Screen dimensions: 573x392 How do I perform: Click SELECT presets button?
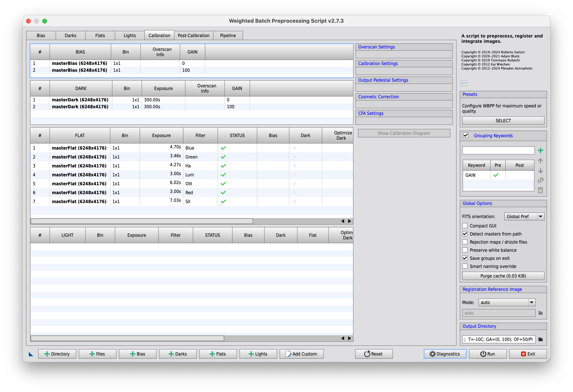(x=503, y=121)
